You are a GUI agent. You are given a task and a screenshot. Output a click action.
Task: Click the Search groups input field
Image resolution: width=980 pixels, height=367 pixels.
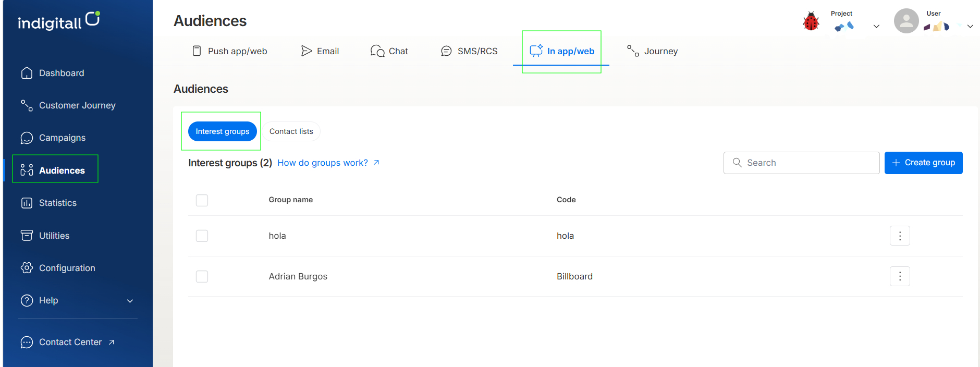802,163
